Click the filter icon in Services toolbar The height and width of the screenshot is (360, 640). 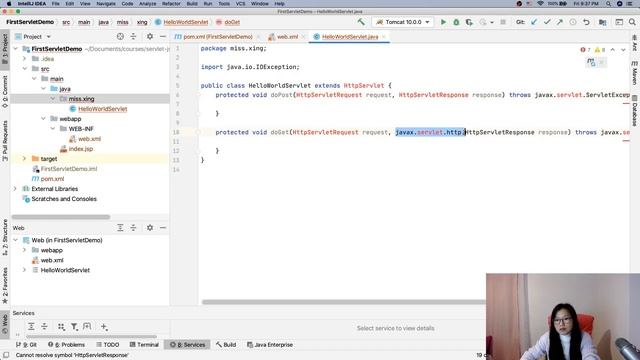click(74, 327)
